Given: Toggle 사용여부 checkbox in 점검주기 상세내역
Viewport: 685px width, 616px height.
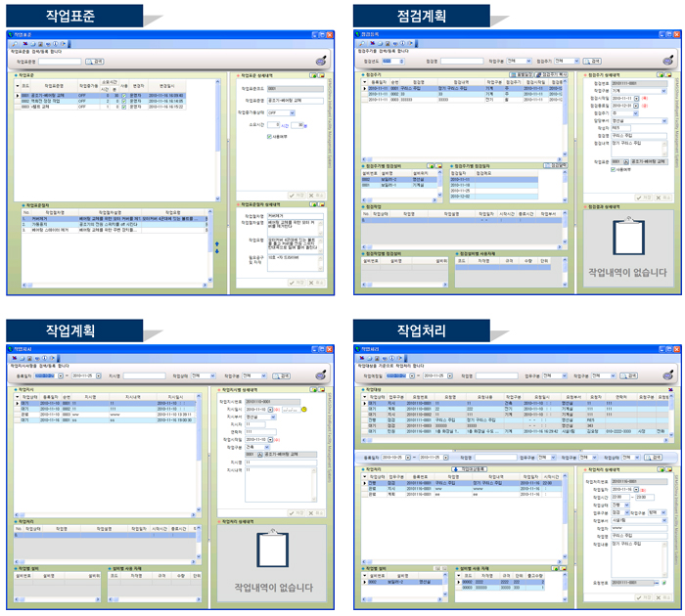Looking at the screenshot, I should tap(613, 169).
